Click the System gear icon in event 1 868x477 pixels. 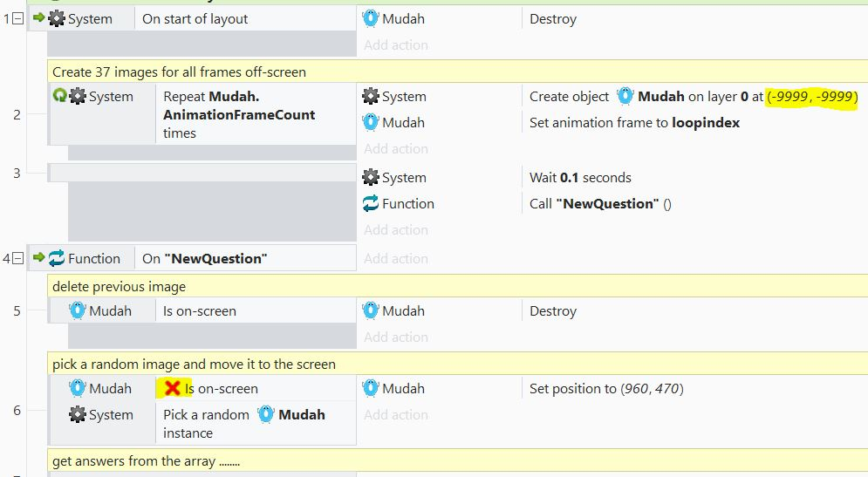pos(57,18)
